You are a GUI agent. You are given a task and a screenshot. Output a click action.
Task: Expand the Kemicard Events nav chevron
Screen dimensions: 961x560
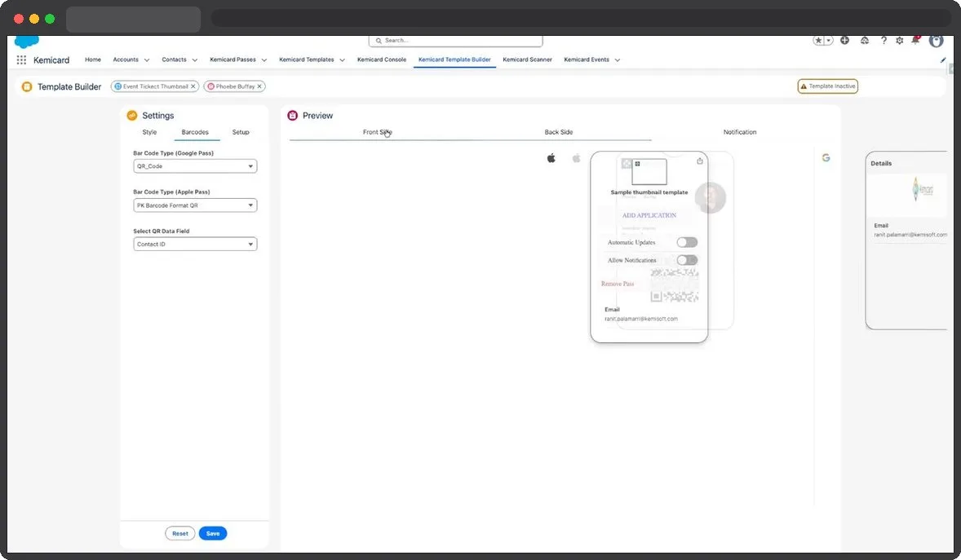pos(618,60)
